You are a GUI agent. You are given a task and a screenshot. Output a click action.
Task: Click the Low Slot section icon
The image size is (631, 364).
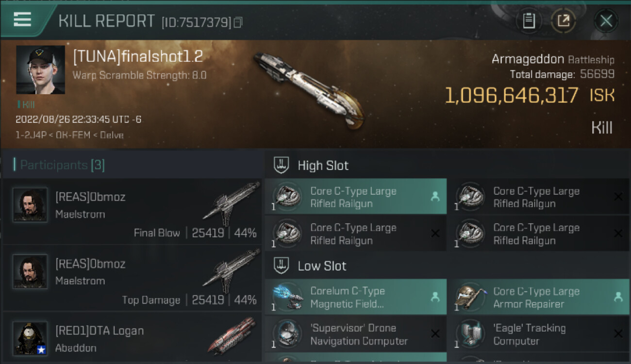point(282,265)
